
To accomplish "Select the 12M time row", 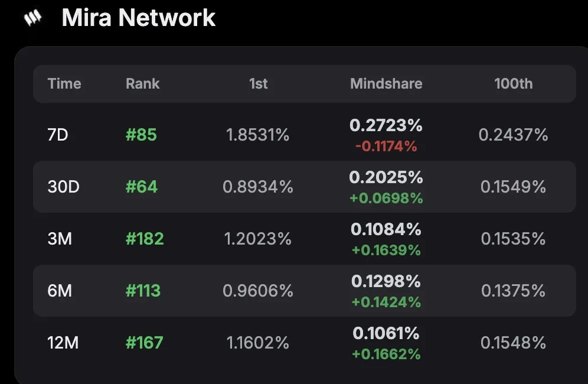I will point(63,343).
